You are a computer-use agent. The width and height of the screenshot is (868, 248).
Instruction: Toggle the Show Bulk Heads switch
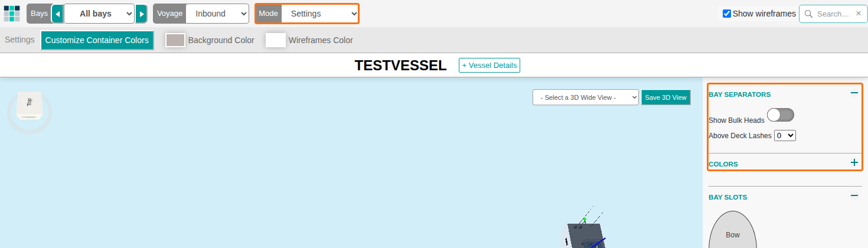click(x=781, y=115)
